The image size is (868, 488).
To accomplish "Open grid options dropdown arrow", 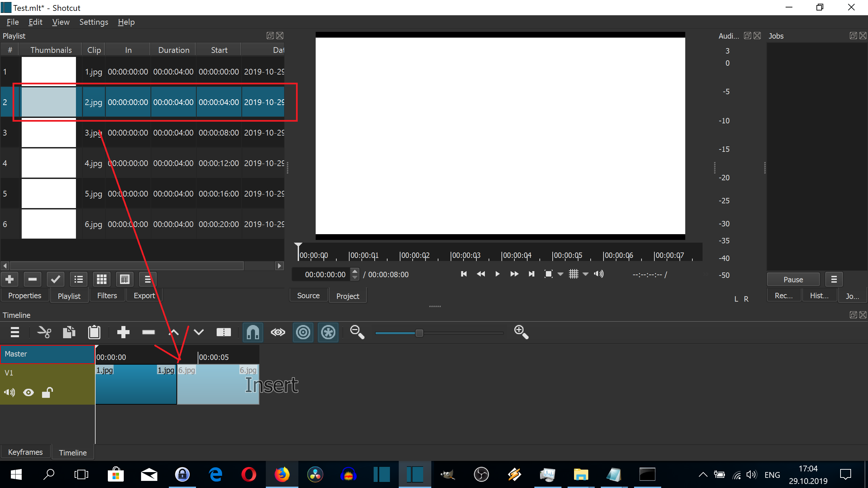I will pyautogui.click(x=586, y=274).
